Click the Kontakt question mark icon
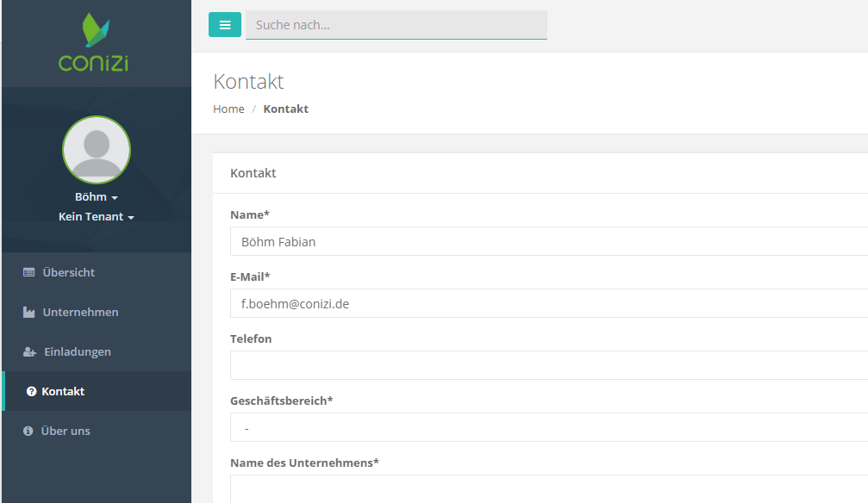 pos(32,392)
